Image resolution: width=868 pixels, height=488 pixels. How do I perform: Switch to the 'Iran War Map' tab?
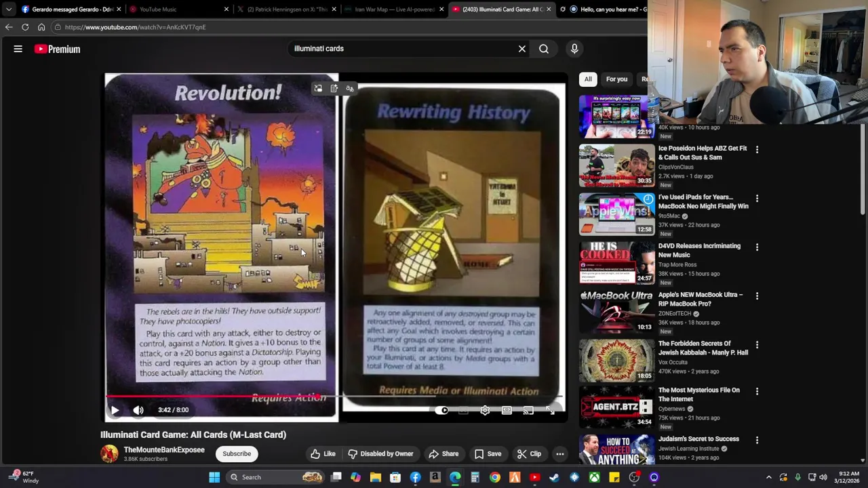[x=393, y=9]
